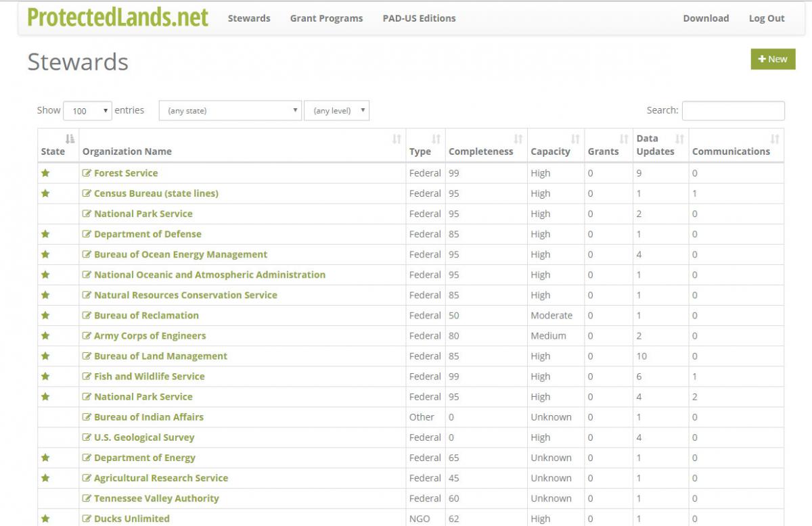Click the '62' completeness cell
812x526 pixels.
pyautogui.click(x=487, y=519)
